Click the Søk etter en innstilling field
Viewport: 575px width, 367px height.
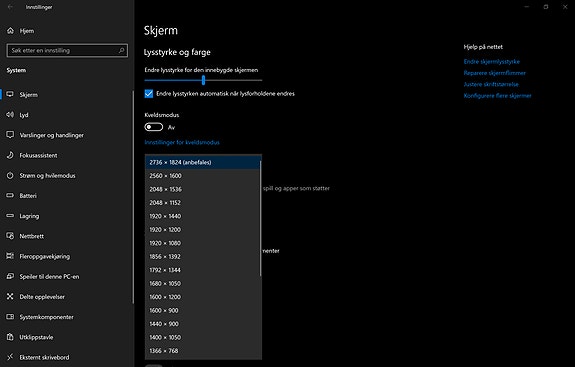[67, 50]
